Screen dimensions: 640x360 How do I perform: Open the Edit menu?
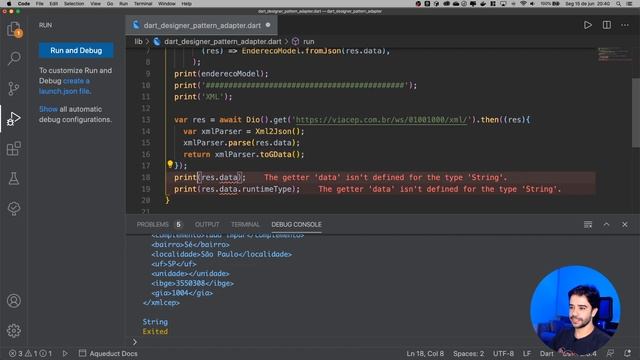coord(53,4)
